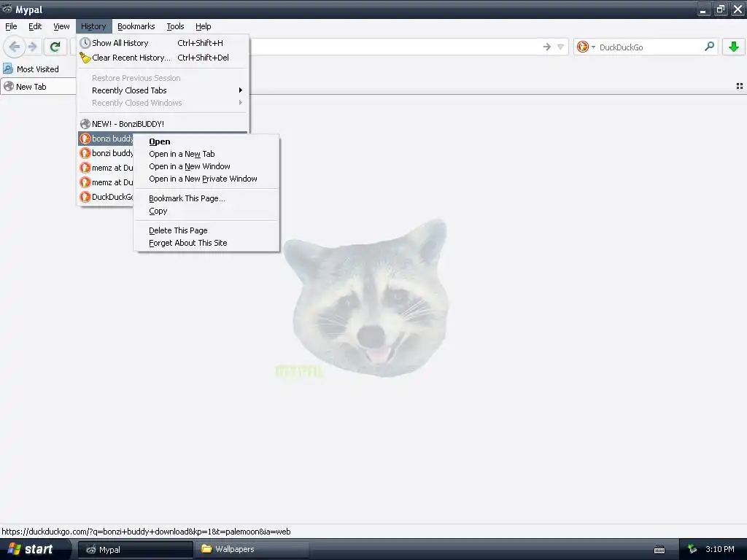Click the NEW! - BonziBUDDY! history entry
This screenshot has width=747, height=560.
click(163, 124)
